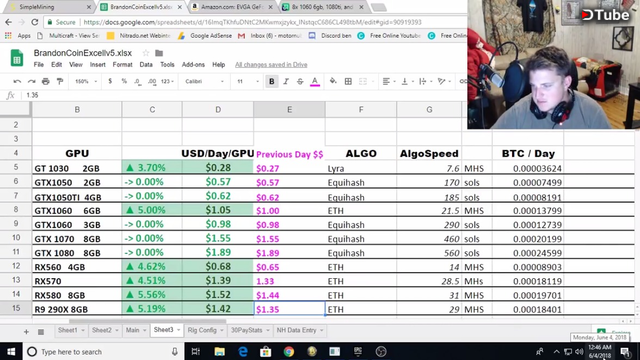Click the Merge cells icon
Screen dimensions: 640x360
pos(363,82)
